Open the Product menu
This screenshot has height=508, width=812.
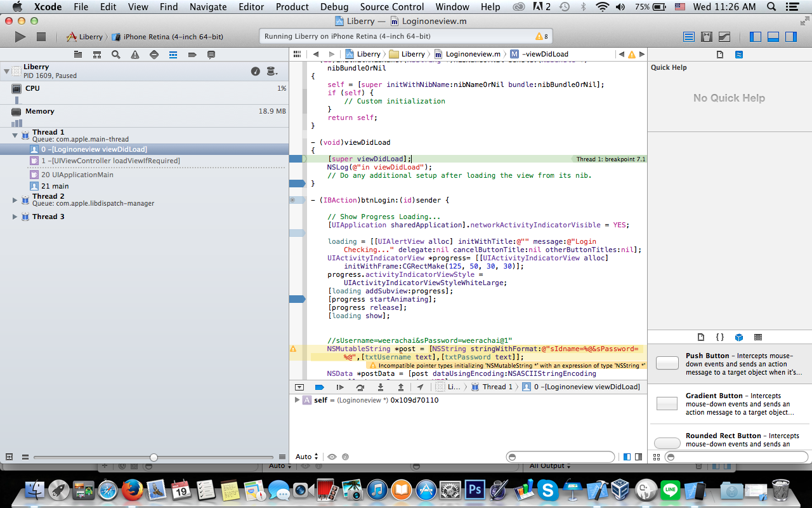click(x=292, y=7)
